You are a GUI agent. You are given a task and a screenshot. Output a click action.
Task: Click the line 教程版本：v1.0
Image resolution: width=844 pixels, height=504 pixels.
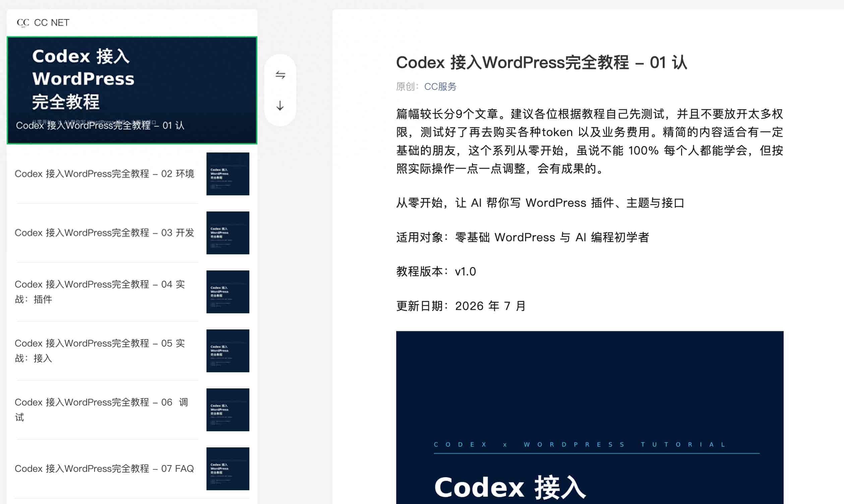click(436, 272)
